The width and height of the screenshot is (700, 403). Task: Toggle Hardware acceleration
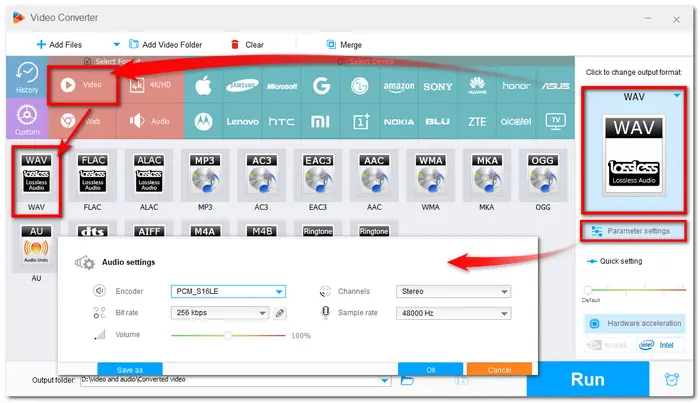click(634, 324)
